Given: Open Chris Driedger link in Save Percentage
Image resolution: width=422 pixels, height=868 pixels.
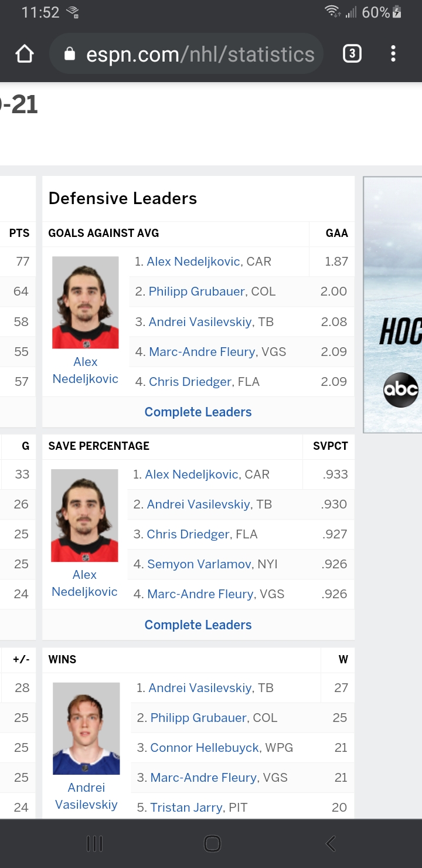Looking at the screenshot, I should tap(188, 534).
